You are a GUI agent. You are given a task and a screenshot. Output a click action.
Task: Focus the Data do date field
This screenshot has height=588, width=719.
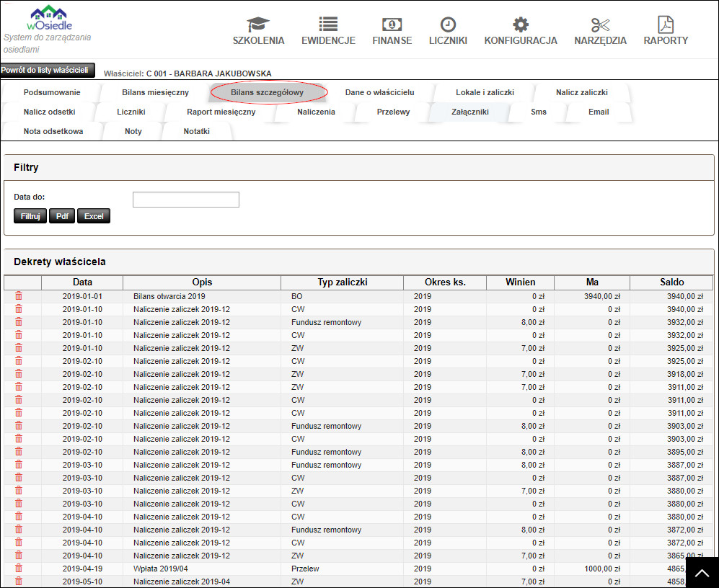[x=185, y=200]
